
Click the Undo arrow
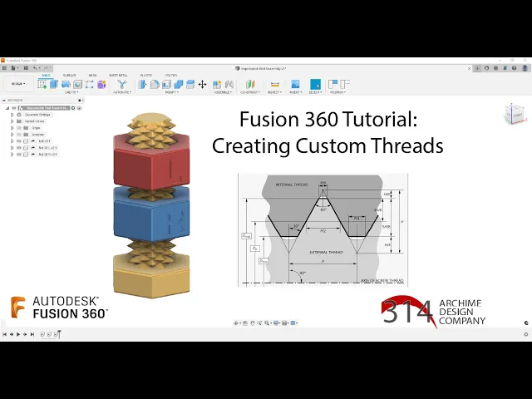[x=36, y=68]
